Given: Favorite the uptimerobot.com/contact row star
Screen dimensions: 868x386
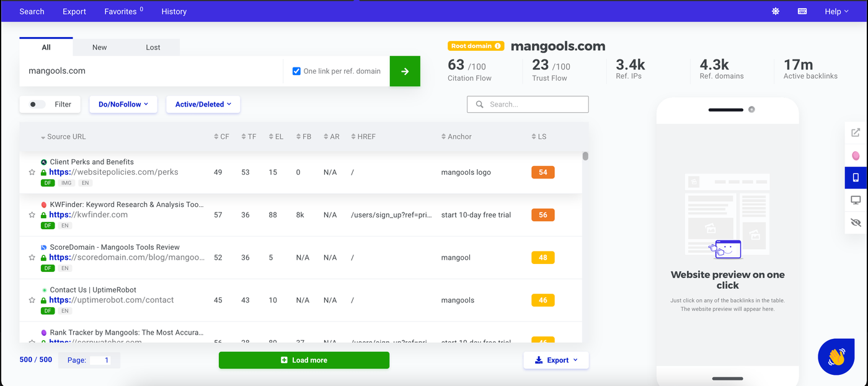Looking at the screenshot, I should [x=32, y=300].
